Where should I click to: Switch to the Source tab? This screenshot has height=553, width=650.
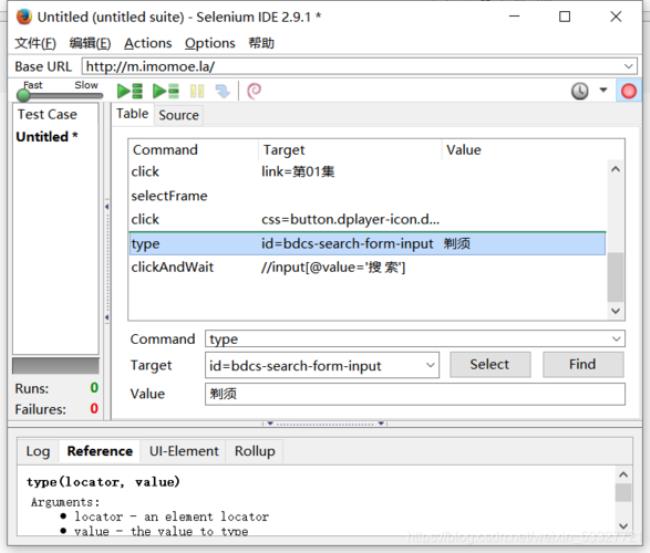click(179, 115)
